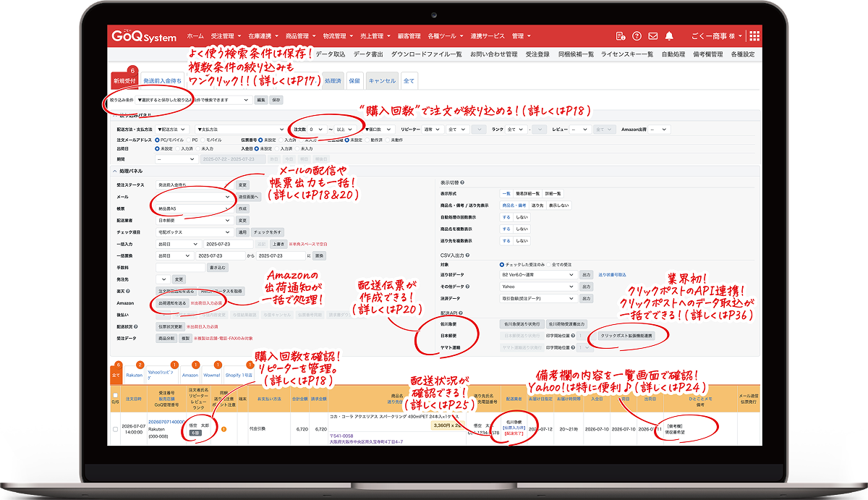Open the document list icon in header
Viewport: 868px width, 500px height.
[620, 36]
